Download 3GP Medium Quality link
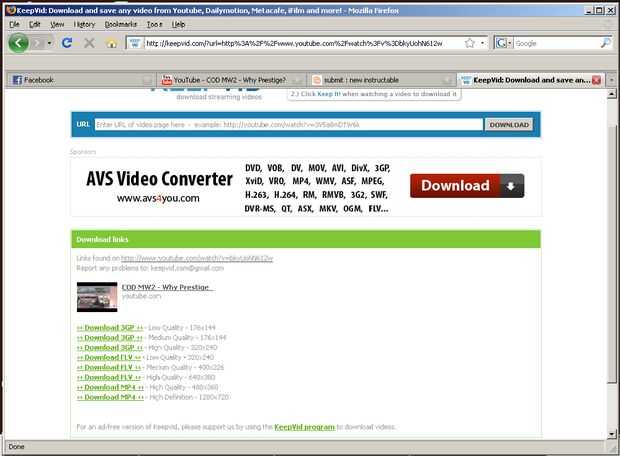Image resolution: width=620 pixels, height=456 pixels. 110,338
